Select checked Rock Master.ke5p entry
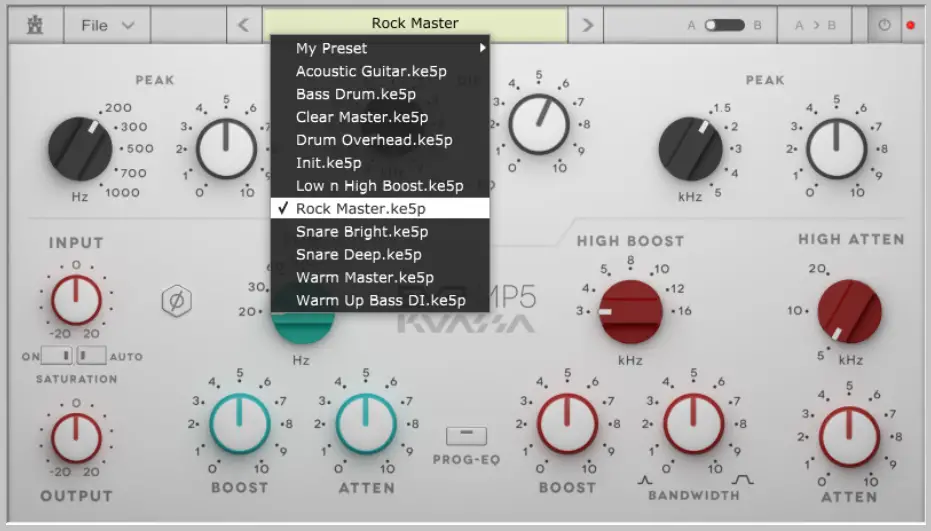This screenshot has height=531, width=931. [380, 208]
